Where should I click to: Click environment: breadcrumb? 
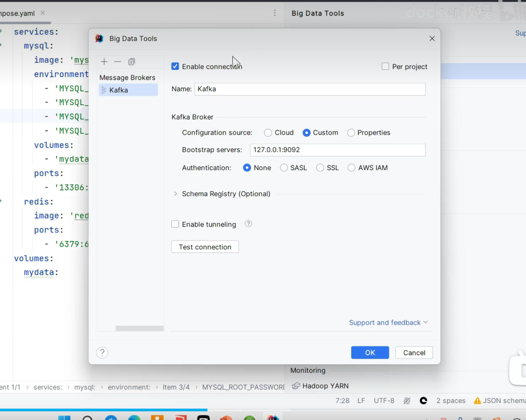[x=129, y=387]
